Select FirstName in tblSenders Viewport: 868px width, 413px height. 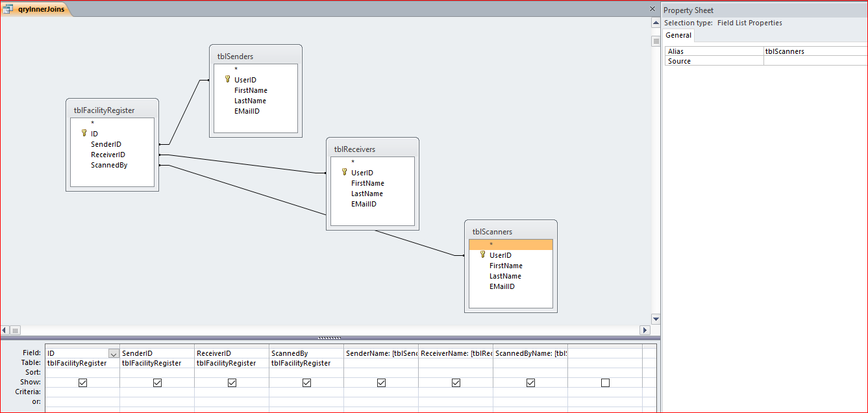pyautogui.click(x=251, y=90)
